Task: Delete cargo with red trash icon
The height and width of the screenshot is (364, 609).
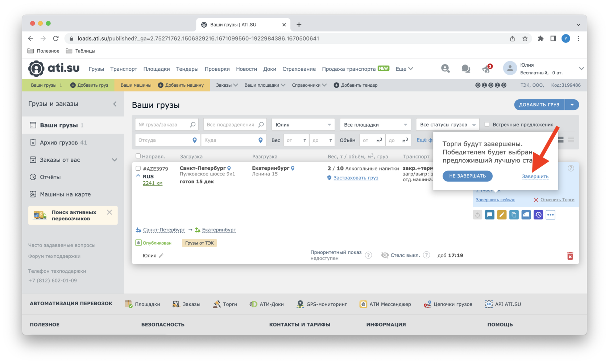Action: 570,256
